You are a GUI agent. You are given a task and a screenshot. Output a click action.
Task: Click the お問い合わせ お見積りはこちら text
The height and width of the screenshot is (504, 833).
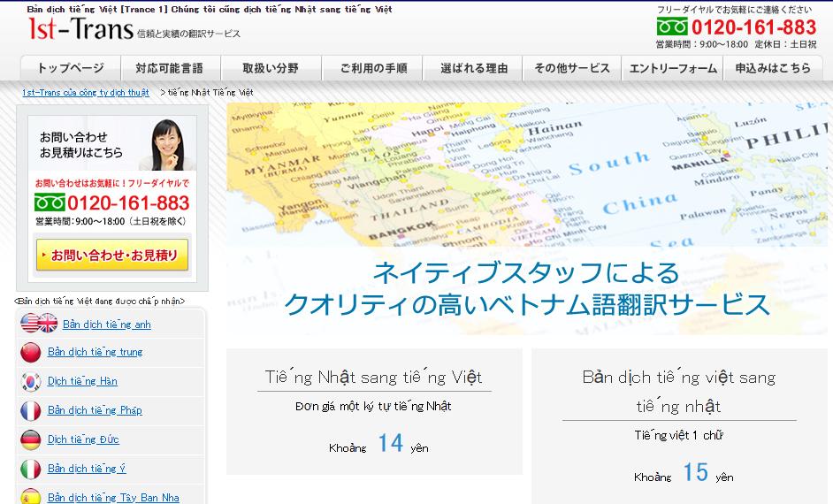click(x=80, y=145)
